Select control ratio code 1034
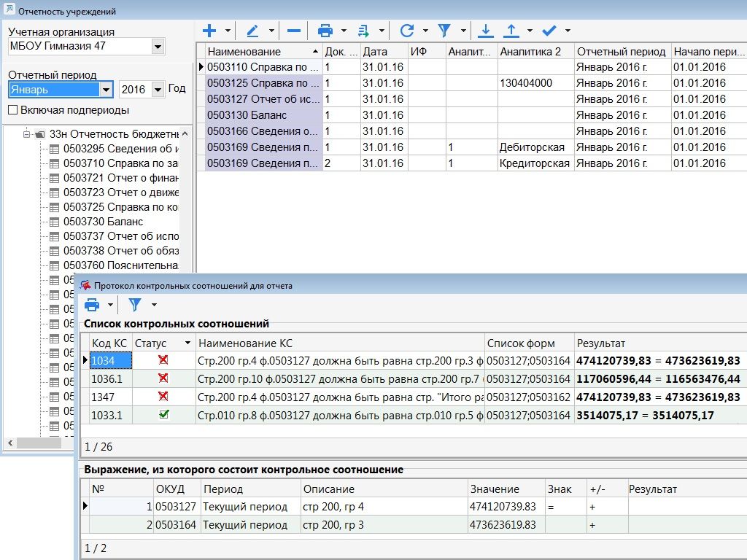 tap(111, 360)
